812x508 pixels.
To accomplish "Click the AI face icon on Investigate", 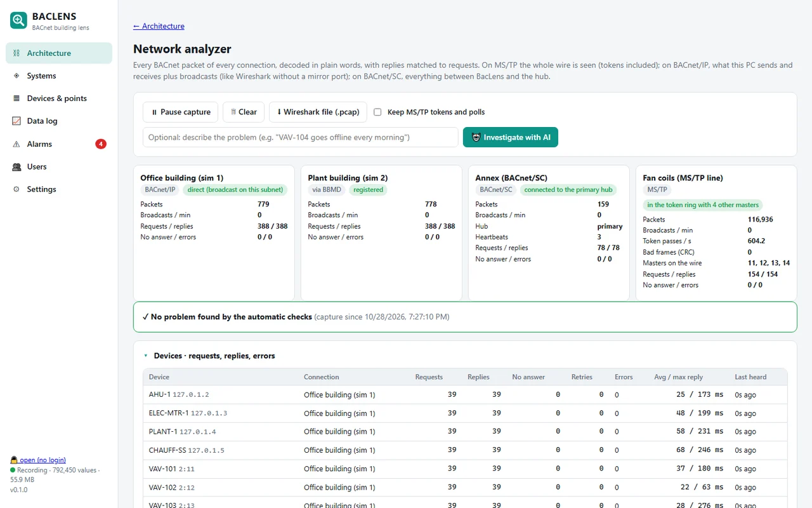I will (x=476, y=137).
